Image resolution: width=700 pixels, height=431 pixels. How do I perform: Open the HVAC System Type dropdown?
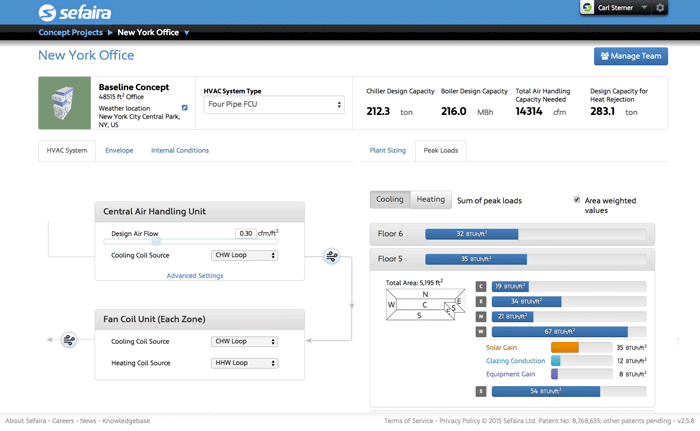(274, 104)
